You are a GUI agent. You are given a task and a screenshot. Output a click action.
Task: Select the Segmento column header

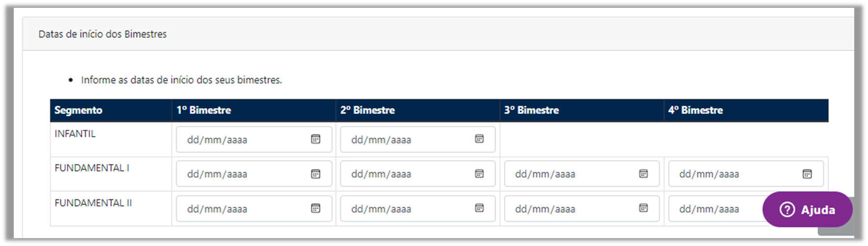point(78,110)
